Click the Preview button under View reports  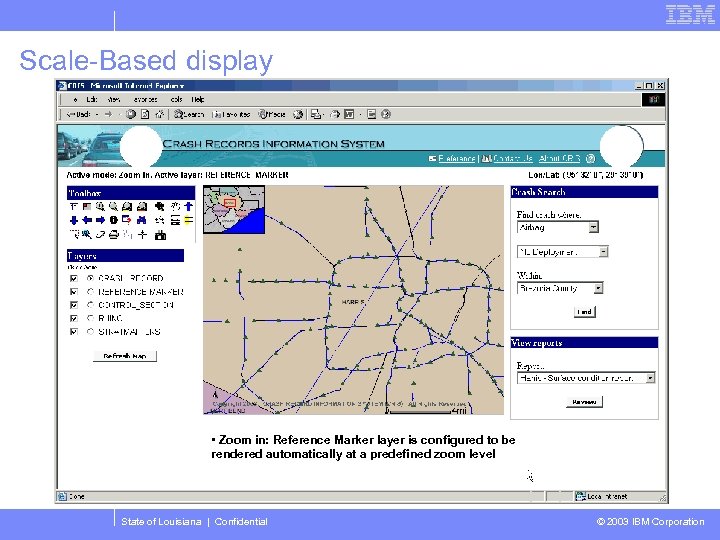pyautogui.click(x=584, y=402)
